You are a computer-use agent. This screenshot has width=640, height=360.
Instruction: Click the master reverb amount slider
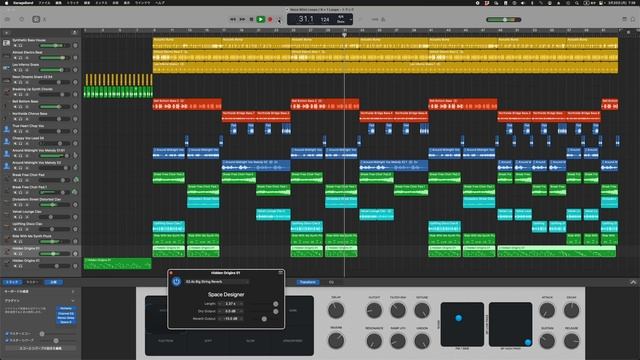56,340
